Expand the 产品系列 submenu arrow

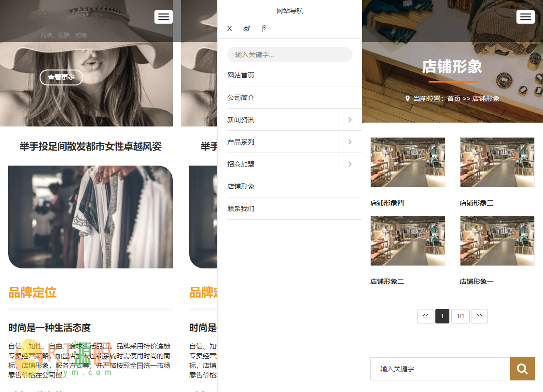point(350,141)
